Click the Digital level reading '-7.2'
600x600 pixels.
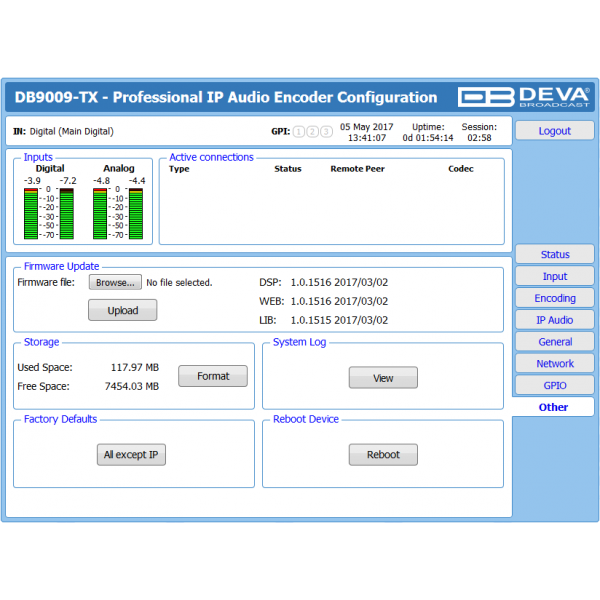coord(68,181)
